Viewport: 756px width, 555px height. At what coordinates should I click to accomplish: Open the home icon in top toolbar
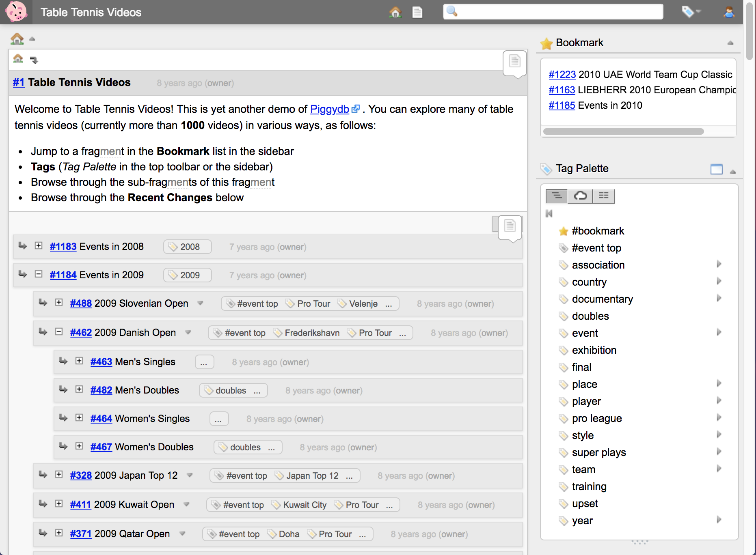tap(395, 12)
